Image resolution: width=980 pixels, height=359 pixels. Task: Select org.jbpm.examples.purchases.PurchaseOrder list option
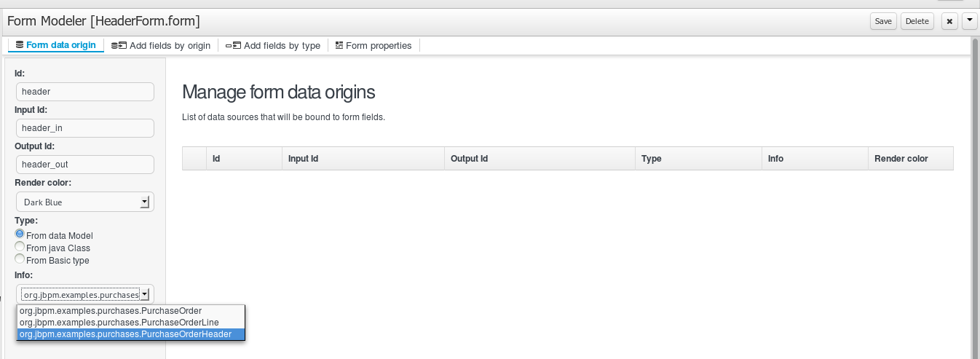tap(111, 310)
